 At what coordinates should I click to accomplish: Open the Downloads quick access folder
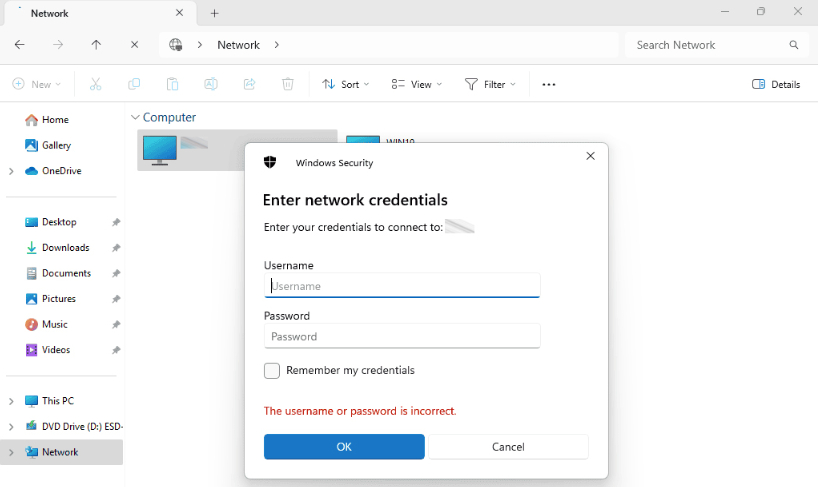[x=57, y=248]
